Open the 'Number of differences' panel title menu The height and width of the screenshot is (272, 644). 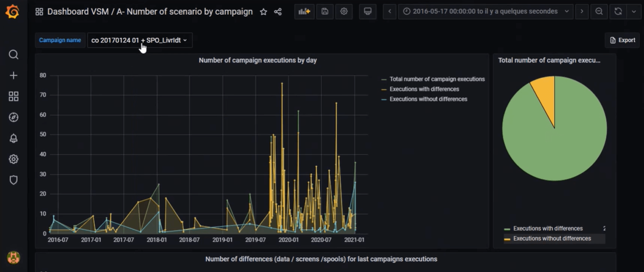[321, 259]
